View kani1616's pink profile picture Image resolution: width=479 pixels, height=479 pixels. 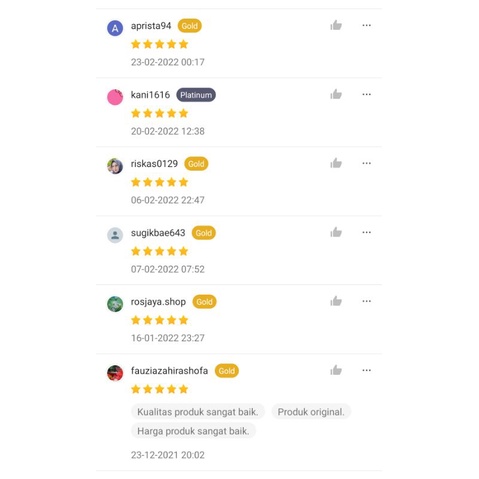[115, 97]
